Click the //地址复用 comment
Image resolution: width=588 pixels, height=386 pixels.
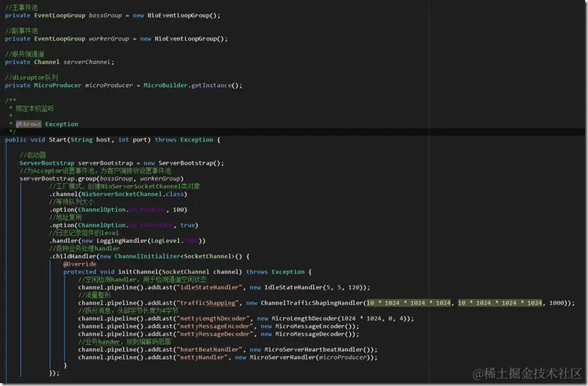65,217
